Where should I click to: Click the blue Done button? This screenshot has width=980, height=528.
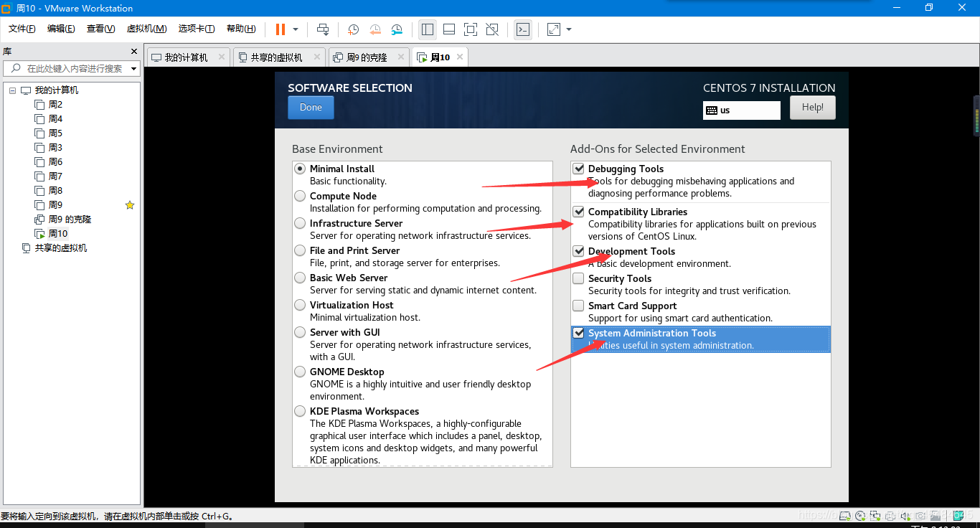311,108
